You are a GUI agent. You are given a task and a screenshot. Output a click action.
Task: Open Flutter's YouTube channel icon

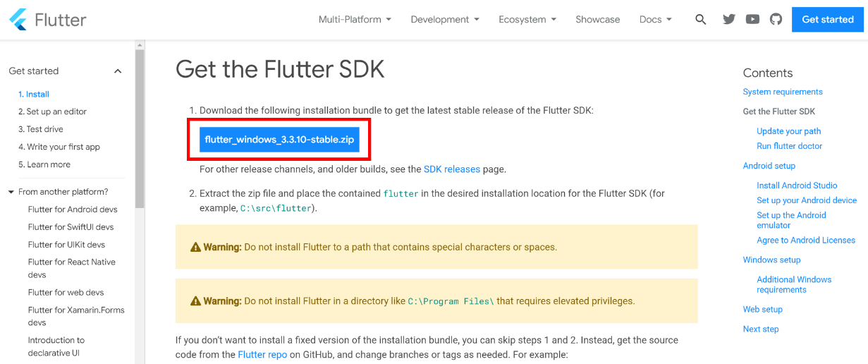(752, 20)
